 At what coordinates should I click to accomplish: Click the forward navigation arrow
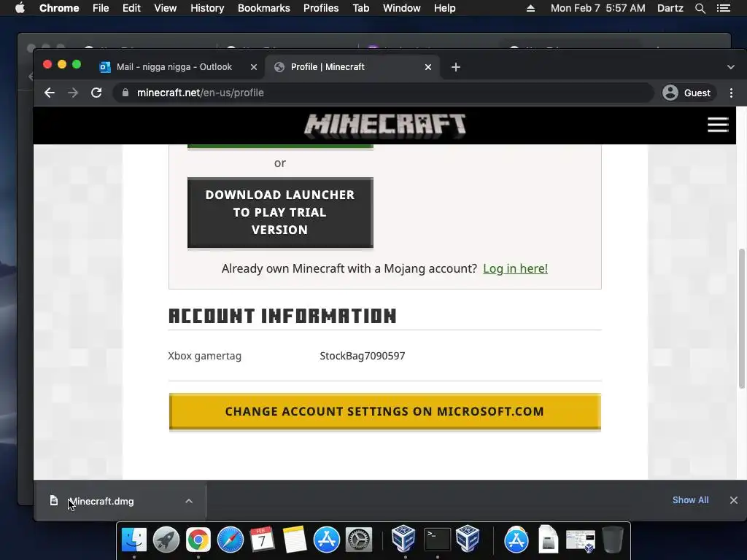(73, 93)
